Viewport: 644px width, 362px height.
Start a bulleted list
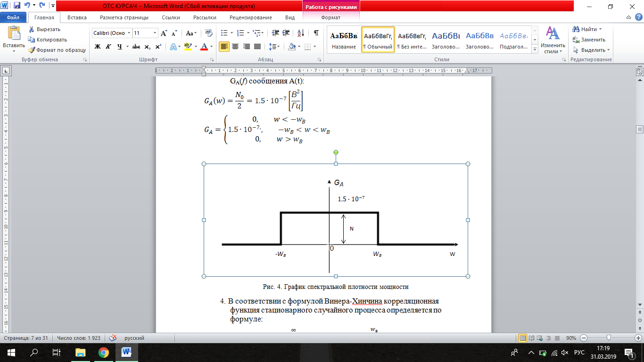[224, 33]
